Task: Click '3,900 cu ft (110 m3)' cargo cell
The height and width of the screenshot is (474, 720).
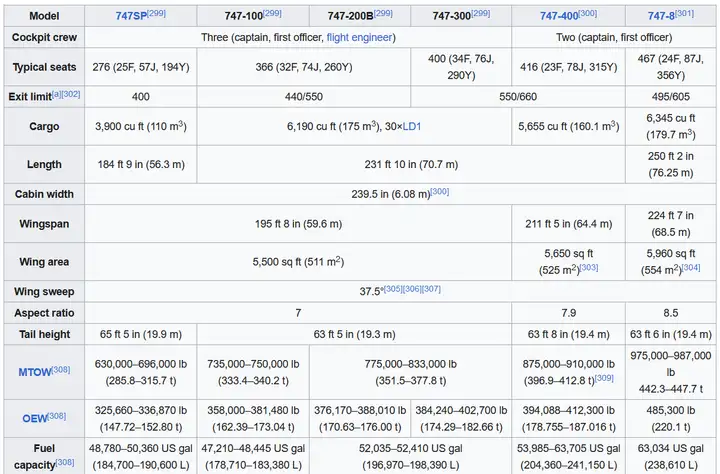Action: (x=141, y=126)
